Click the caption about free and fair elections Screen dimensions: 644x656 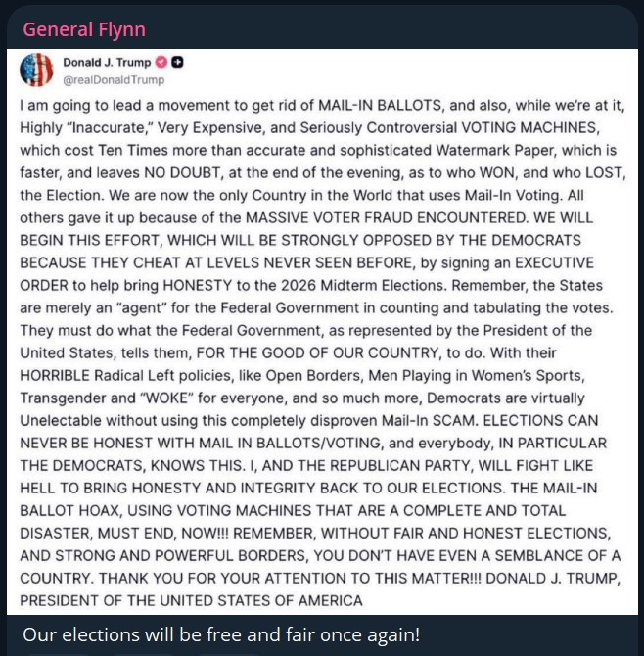click(x=220, y=634)
